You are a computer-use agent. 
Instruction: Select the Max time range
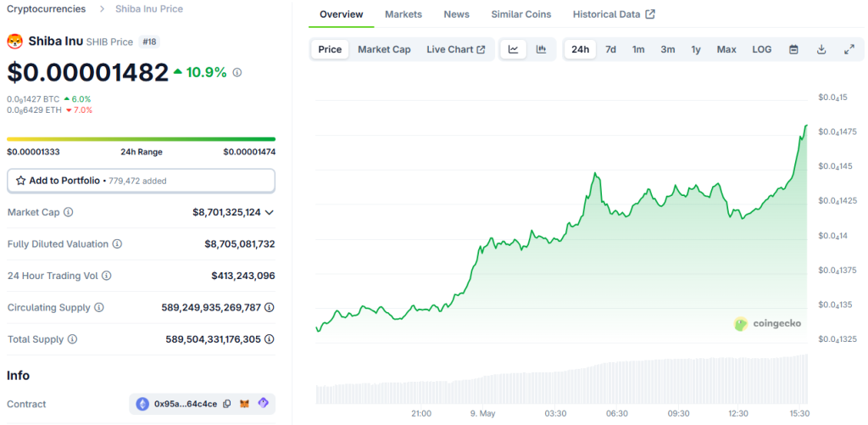726,49
